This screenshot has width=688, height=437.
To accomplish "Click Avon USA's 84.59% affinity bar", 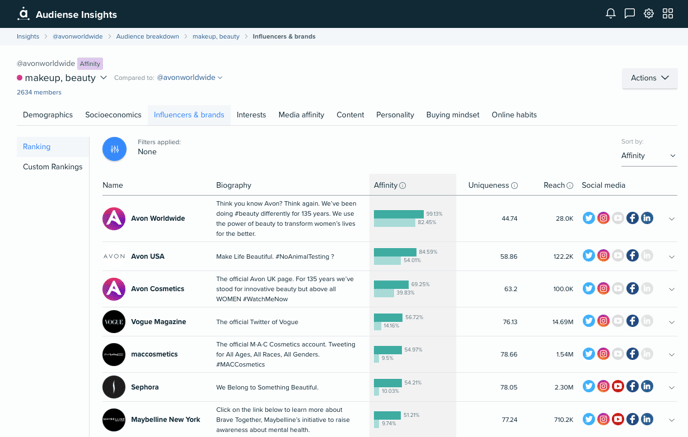I will point(395,252).
